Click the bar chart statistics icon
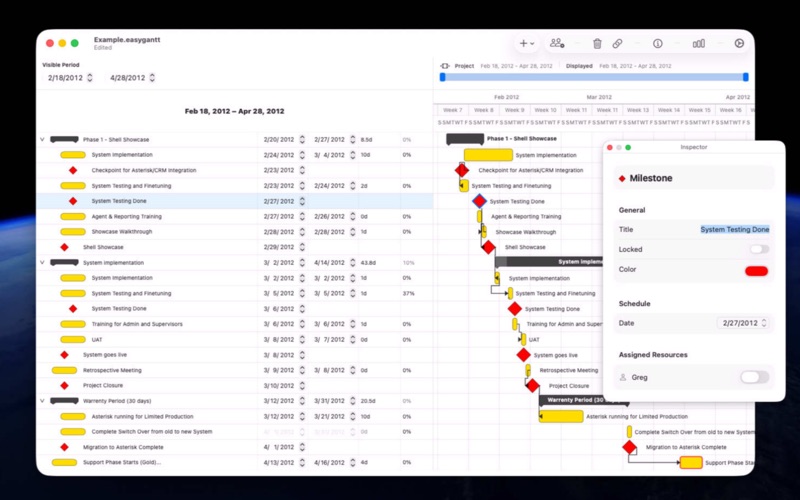The height and width of the screenshot is (500, 800). (x=698, y=44)
